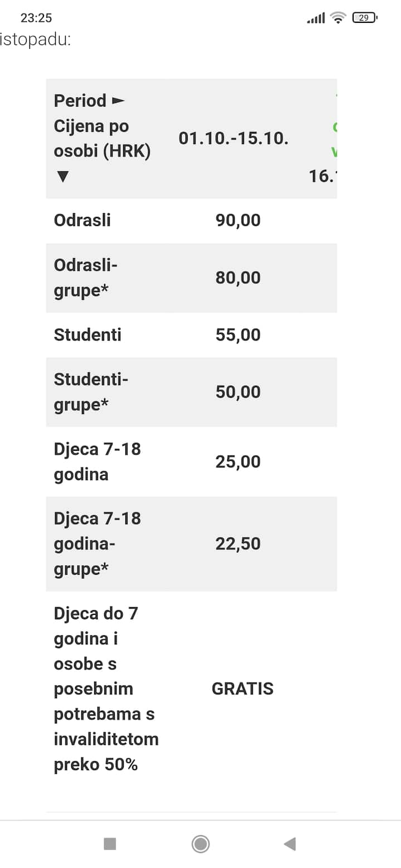The height and width of the screenshot is (868, 401).
Task: Tap the 90,00 adult price
Action: tap(238, 220)
